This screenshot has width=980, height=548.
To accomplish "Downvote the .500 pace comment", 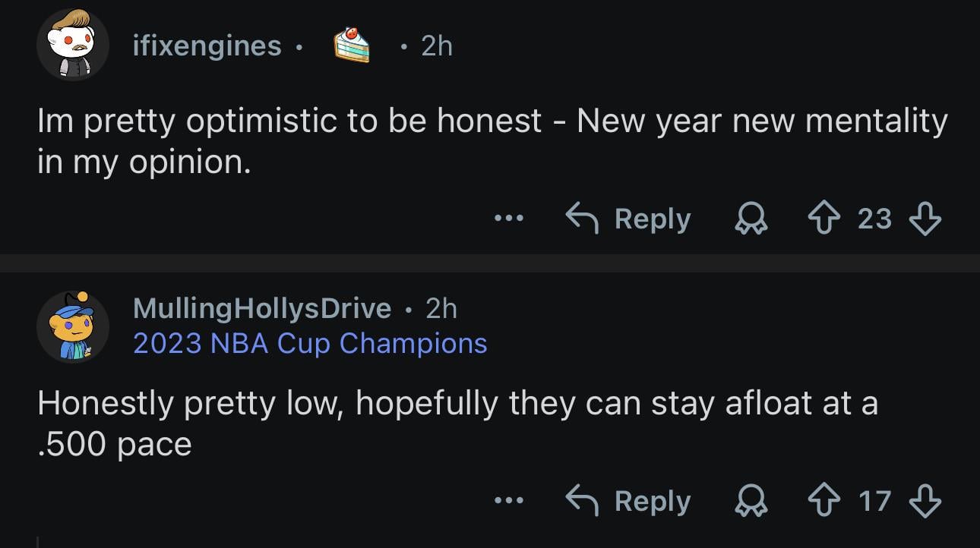I will (925, 499).
